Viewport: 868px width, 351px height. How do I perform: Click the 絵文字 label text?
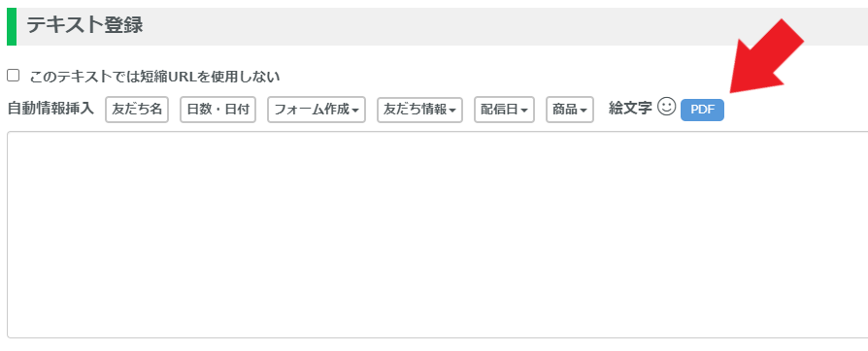(x=630, y=108)
